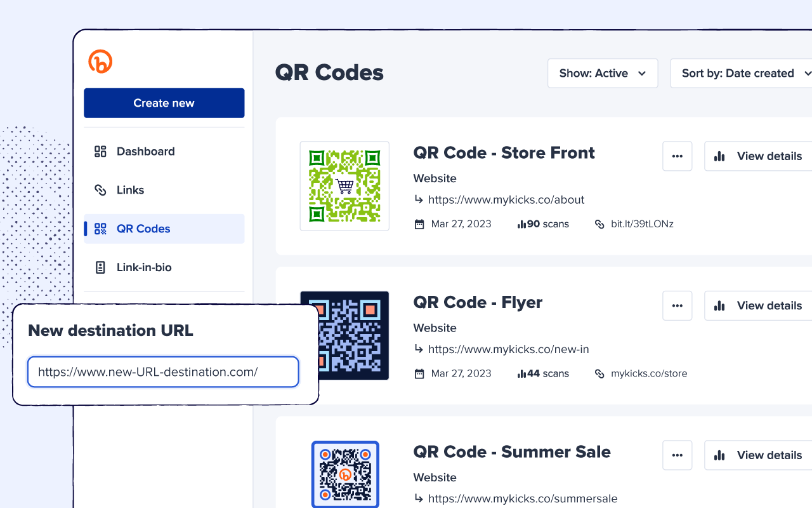The height and width of the screenshot is (508, 812).
Task: Open the mykicks.co/store short link
Action: click(x=648, y=373)
